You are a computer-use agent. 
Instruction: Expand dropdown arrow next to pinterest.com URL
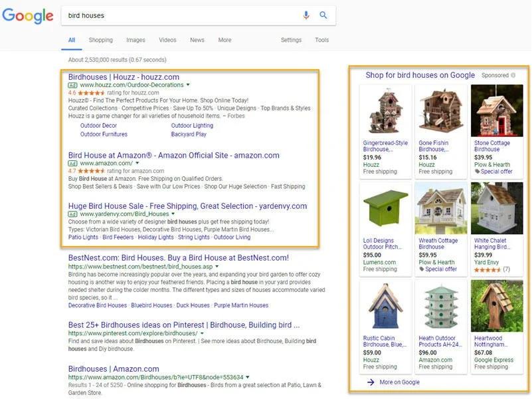pos(202,334)
